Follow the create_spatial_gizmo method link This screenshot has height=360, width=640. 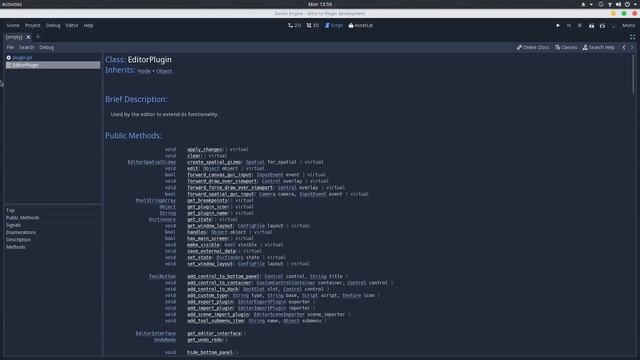tap(214, 162)
